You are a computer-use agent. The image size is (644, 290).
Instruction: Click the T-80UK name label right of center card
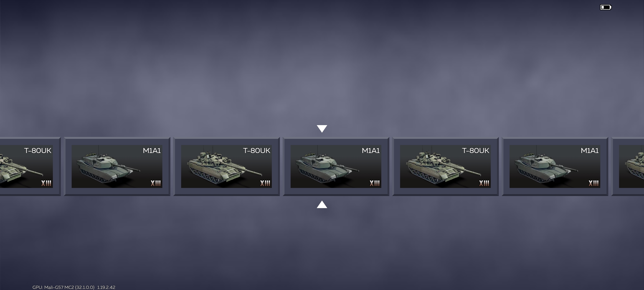click(x=475, y=151)
